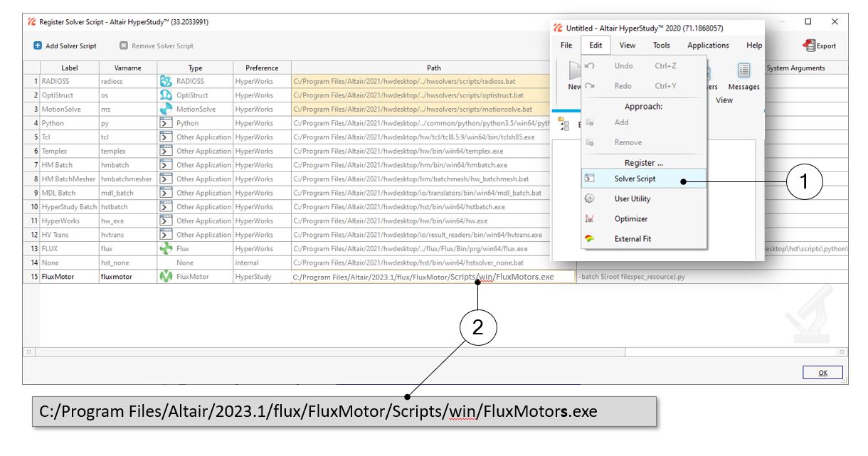
Task: Click the Export database icon
Action: pos(809,46)
